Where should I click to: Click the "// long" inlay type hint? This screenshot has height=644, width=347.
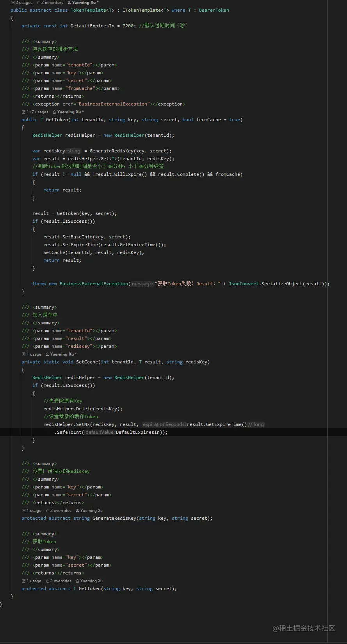point(256,424)
